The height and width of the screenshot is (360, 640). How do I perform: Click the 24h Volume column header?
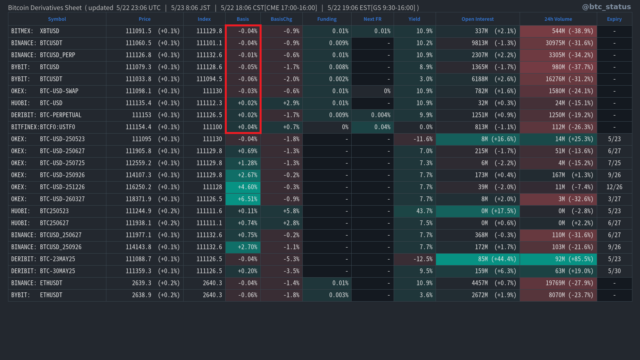(x=558, y=19)
